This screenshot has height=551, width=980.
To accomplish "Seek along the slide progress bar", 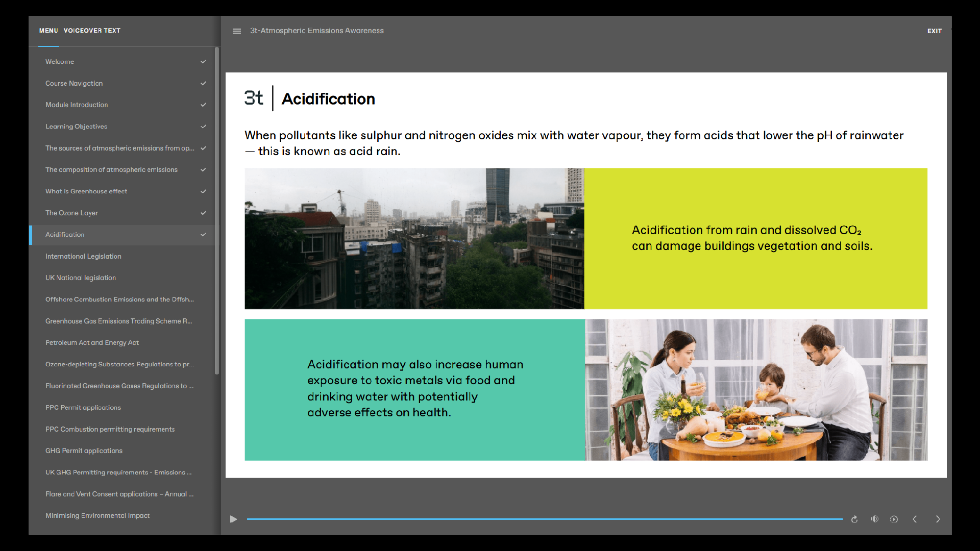I will 545,519.
